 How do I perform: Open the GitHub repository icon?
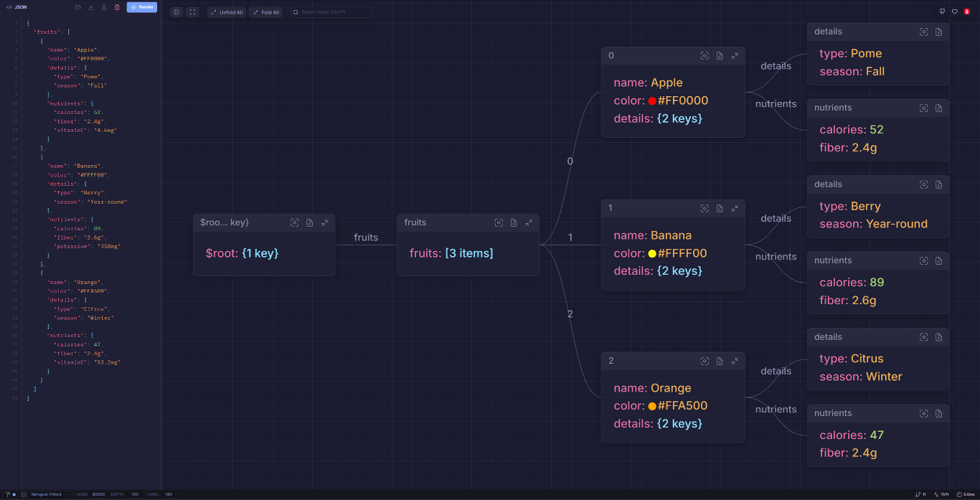click(x=942, y=11)
